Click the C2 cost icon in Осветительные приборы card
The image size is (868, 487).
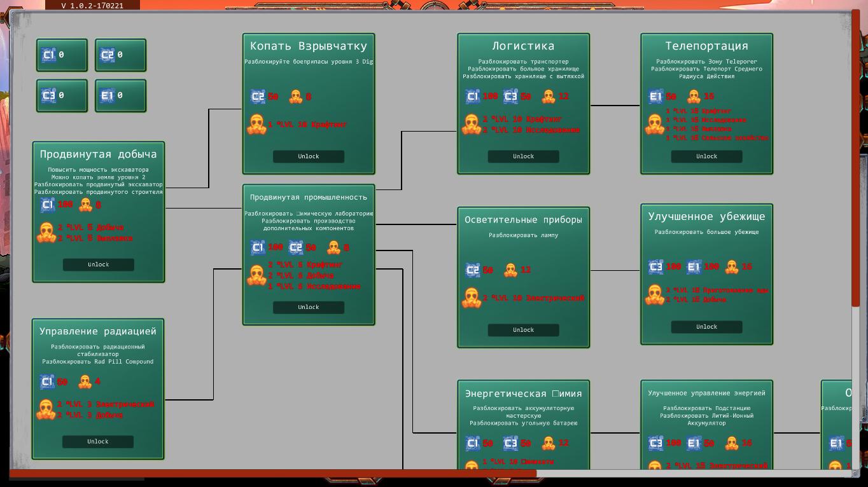point(472,270)
